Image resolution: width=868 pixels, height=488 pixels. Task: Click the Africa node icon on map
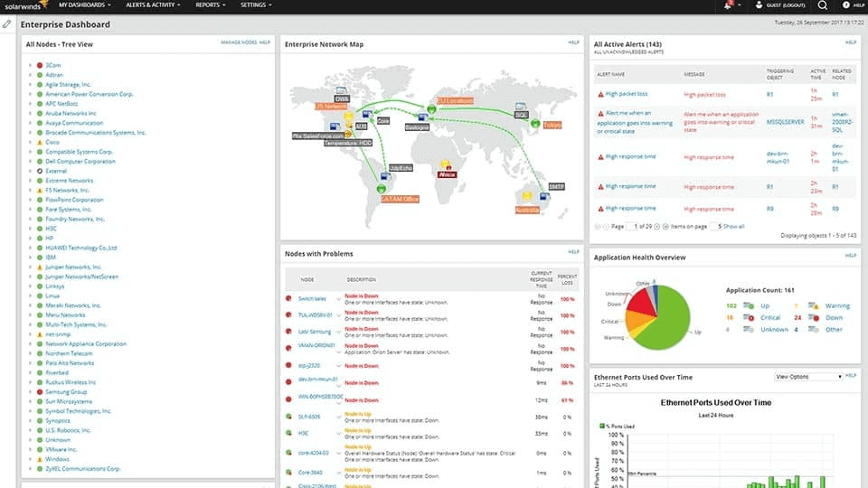[x=445, y=166]
